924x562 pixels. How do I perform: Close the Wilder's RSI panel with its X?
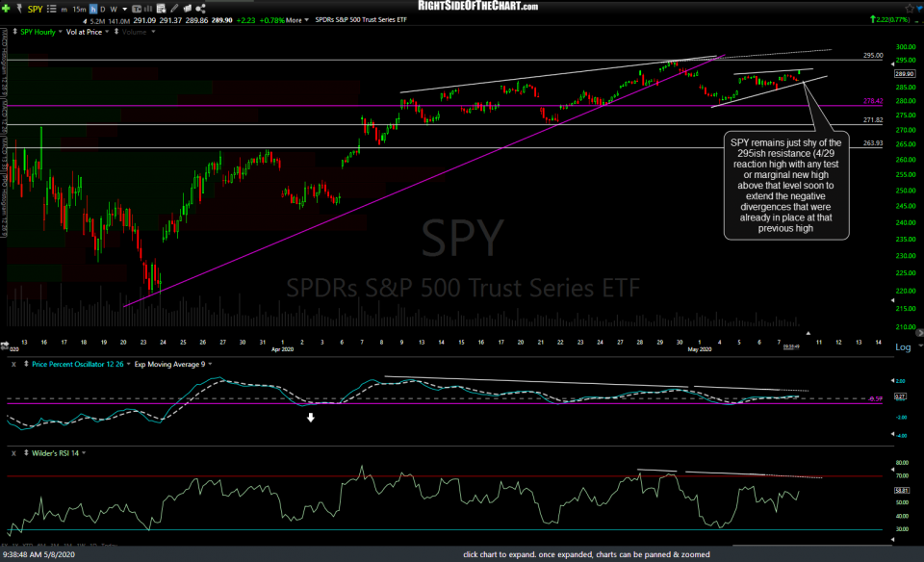12,450
